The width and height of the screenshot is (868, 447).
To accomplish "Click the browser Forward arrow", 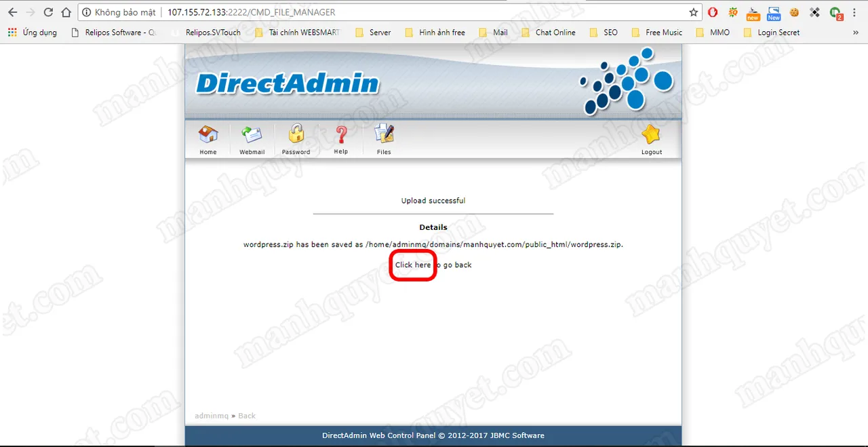I will tap(30, 12).
